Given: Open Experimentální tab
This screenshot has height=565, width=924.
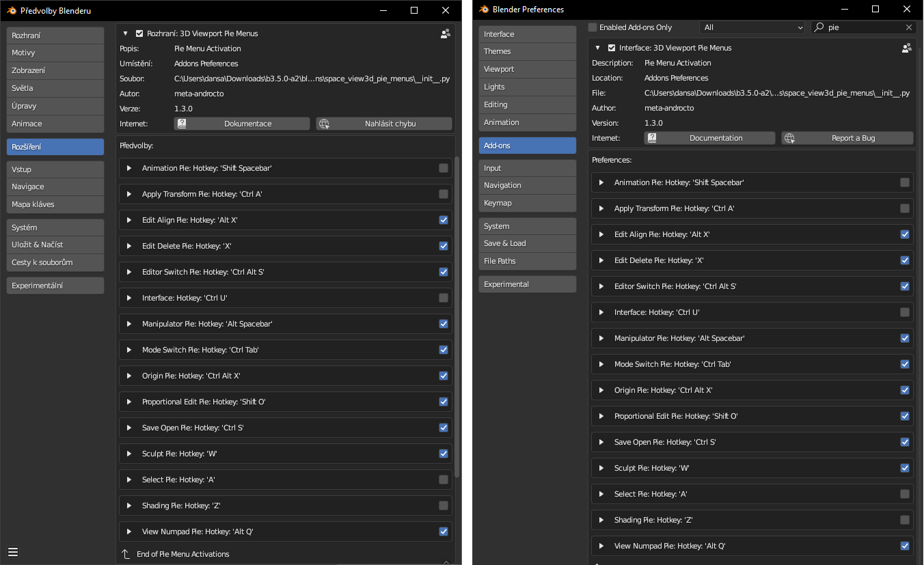Looking at the screenshot, I should point(55,286).
